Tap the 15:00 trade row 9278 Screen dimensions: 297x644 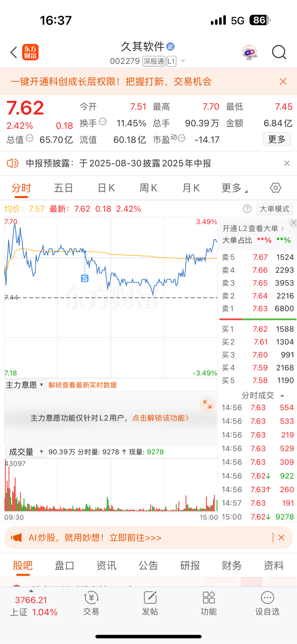(258, 517)
